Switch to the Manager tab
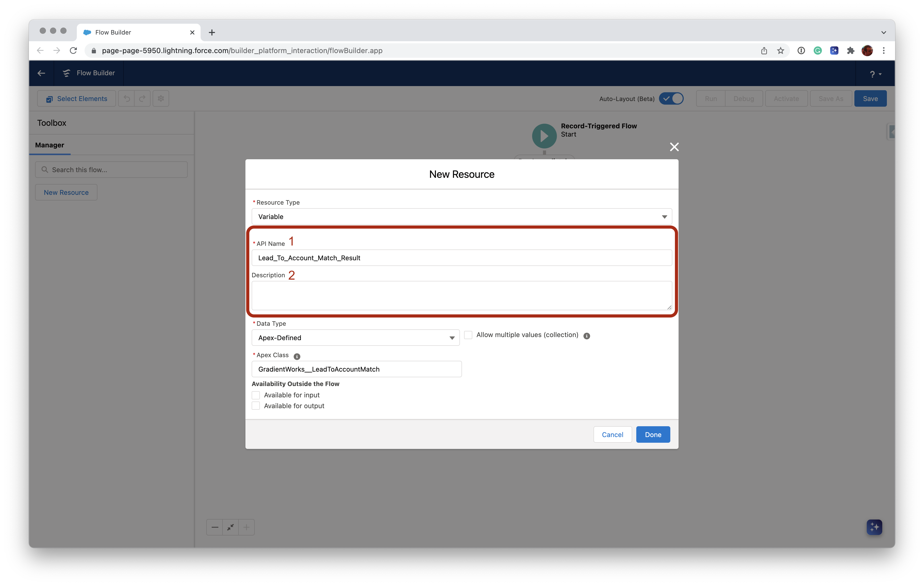The height and width of the screenshot is (586, 924). (x=49, y=145)
